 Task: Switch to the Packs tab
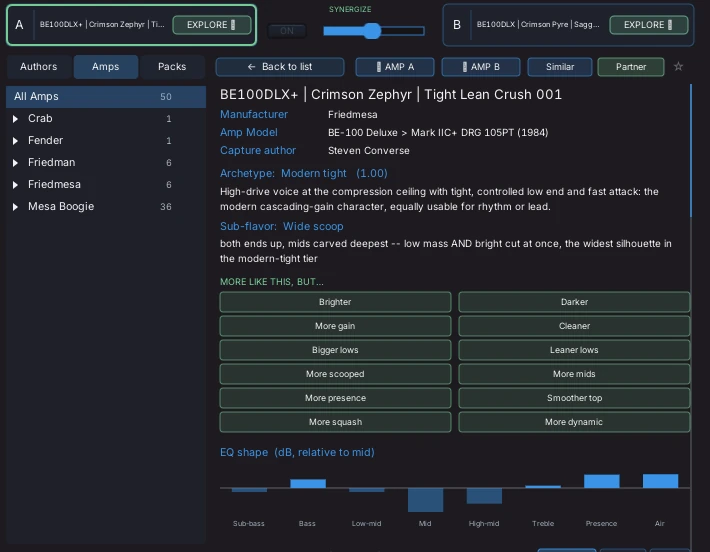point(172,67)
